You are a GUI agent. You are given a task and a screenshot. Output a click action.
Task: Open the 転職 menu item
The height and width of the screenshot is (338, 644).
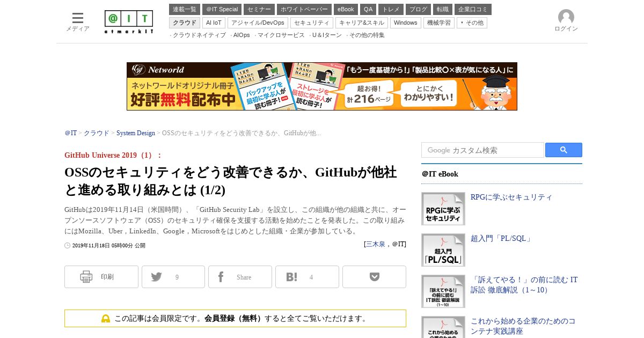point(443,9)
